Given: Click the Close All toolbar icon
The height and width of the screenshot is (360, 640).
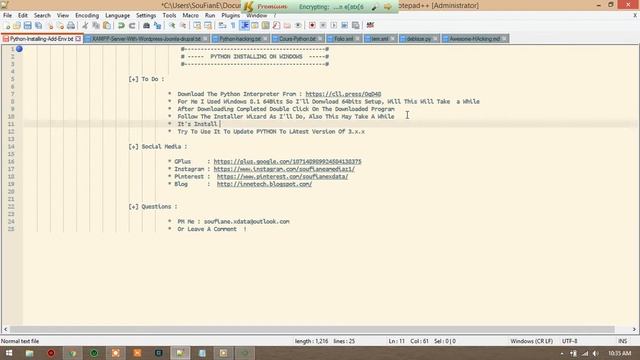Looking at the screenshot, I should pyautogui.click(x=60, y=25).
